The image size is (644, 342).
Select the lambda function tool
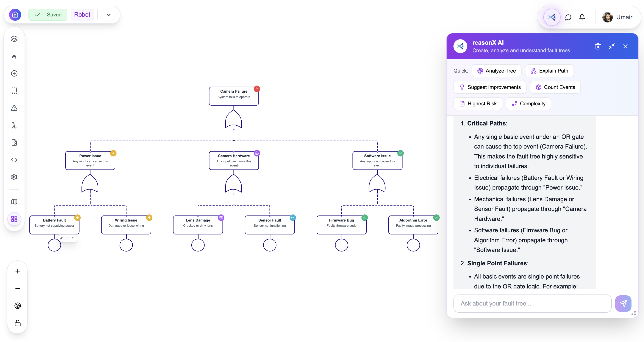[x=14, y=125]
